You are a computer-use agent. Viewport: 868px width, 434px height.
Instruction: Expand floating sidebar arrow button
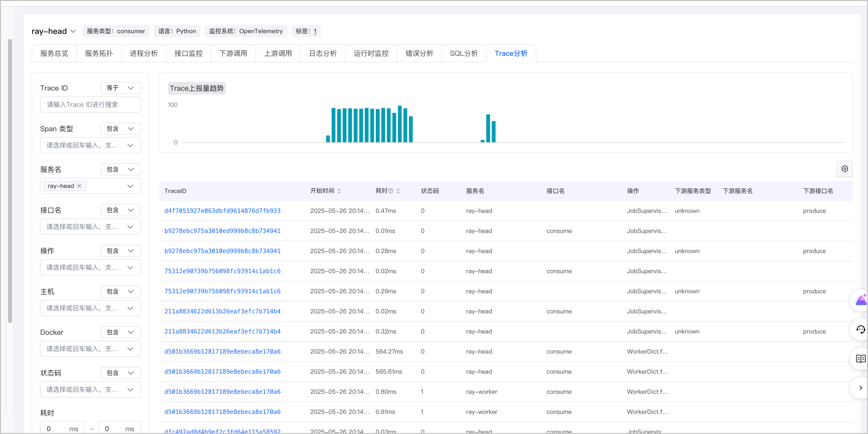pyautogui.click(x=861, y=388)
